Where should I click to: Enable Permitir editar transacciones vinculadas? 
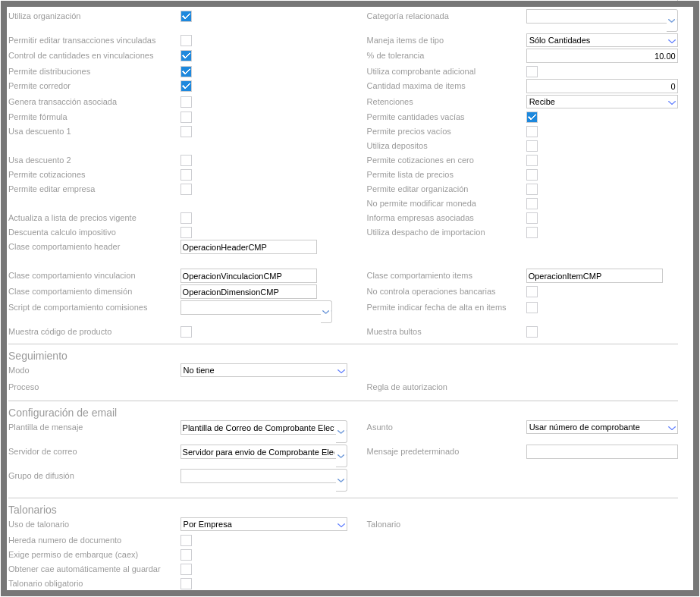186,40
